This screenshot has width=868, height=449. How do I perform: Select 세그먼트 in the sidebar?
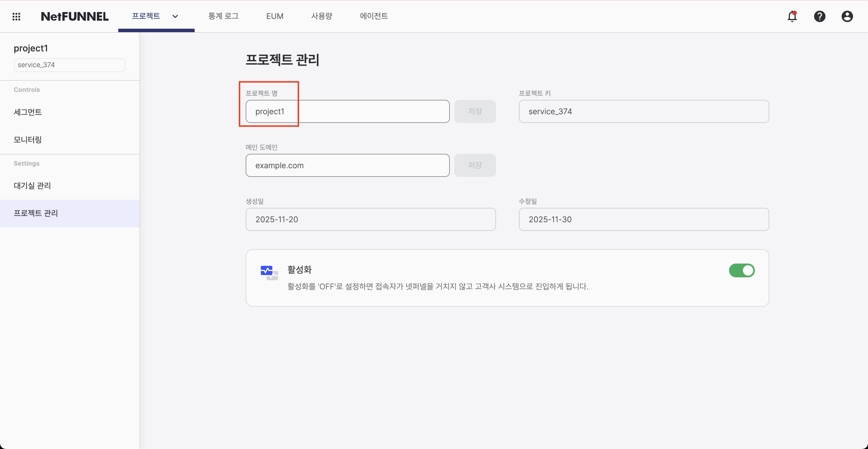point(28,112)
